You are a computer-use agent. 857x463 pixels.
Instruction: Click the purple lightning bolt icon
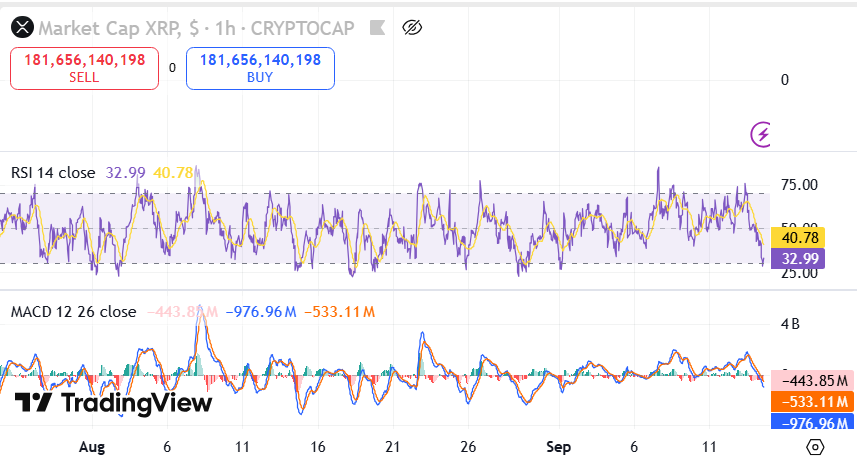pyautogui.click(x=762, y=133)
